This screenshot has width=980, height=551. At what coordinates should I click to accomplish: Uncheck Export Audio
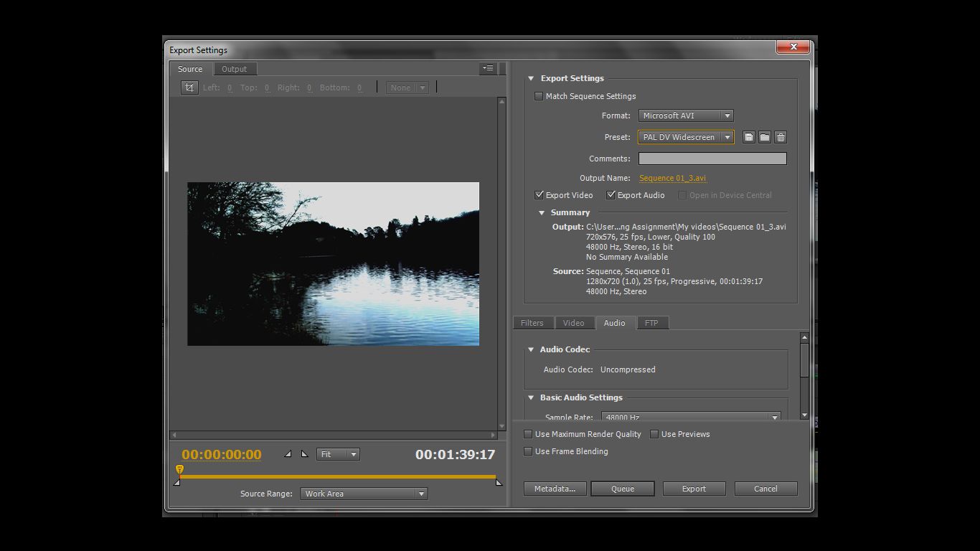pyautogui.click(x=611, y=195)
